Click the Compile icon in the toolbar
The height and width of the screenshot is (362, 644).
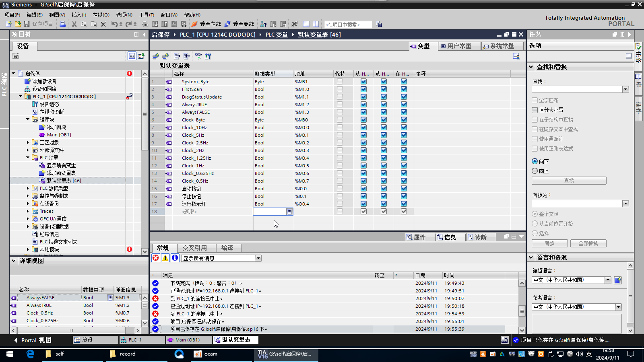pos(145,24)
